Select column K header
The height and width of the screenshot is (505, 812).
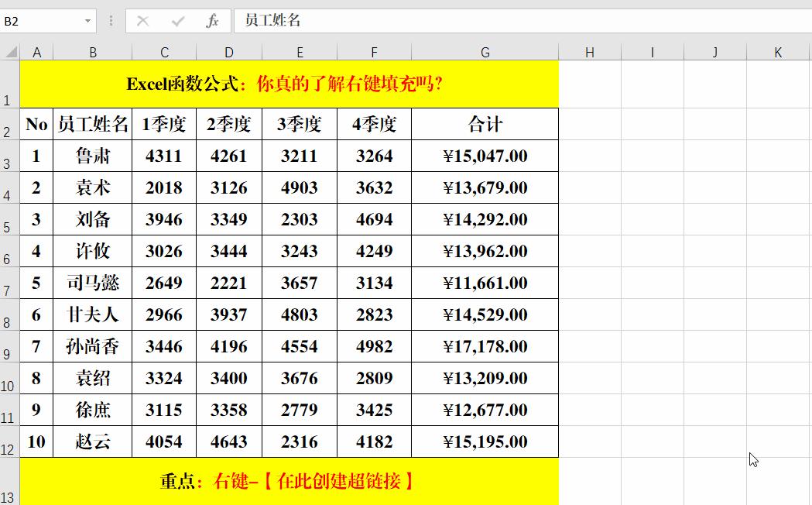[x=777, y=52]
